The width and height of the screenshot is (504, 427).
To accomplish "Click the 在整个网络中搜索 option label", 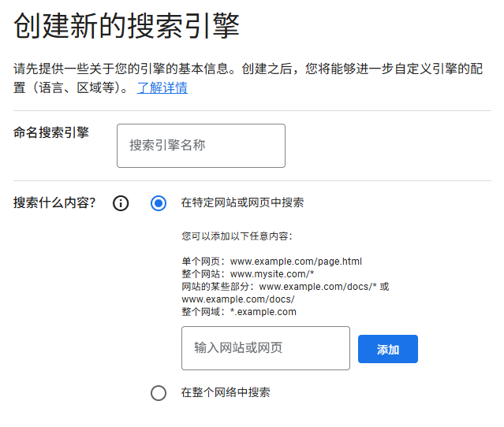I will point(226,392).
